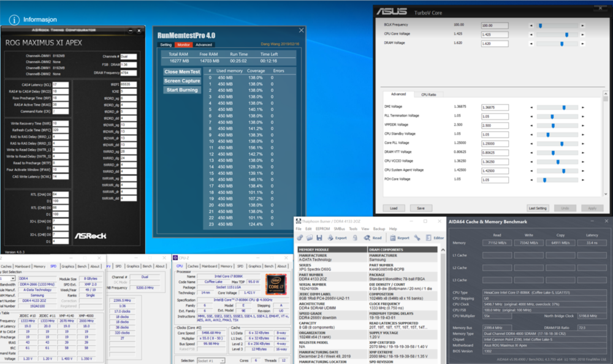
Task: Click the right arrow for BCLK Frequency
Action: [582, 25]
